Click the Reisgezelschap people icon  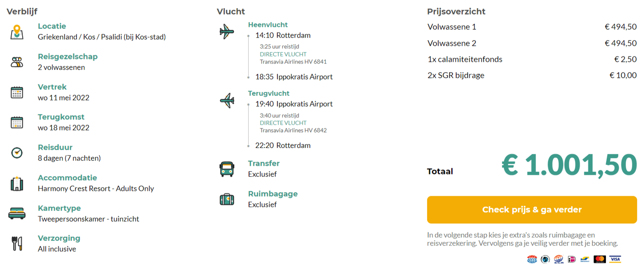17,62
